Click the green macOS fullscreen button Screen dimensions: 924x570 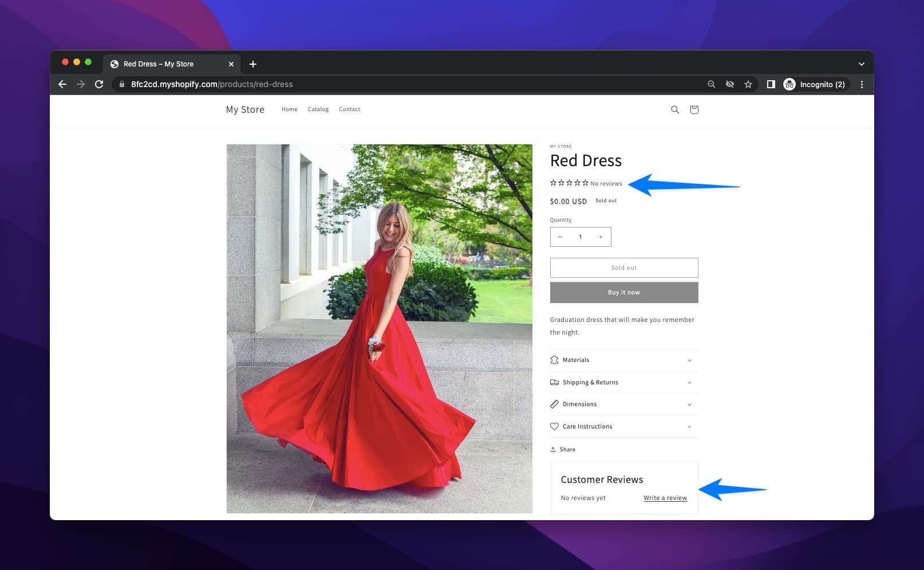click(x=88, y=62)
